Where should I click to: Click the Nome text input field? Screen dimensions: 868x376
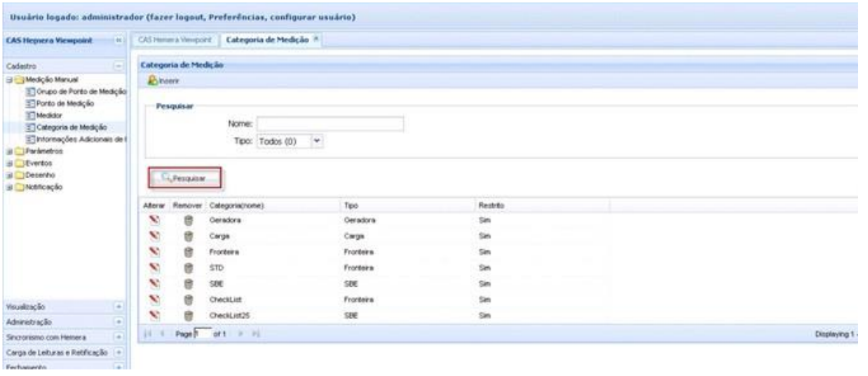330,124
